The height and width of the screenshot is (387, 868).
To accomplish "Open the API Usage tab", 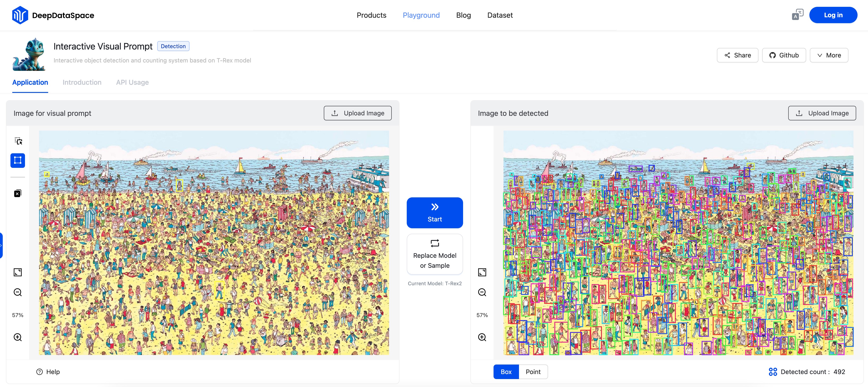I will pos(132,82).
